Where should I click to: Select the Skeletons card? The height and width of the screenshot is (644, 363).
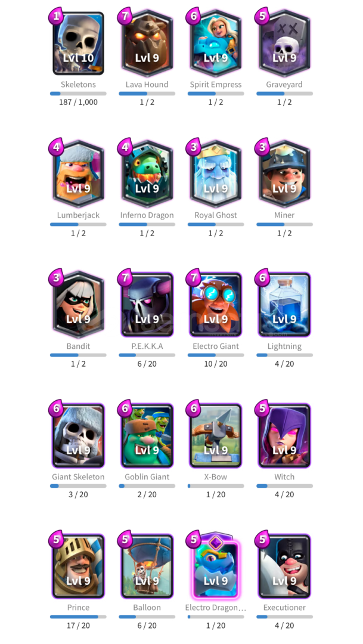coord(78,44)
